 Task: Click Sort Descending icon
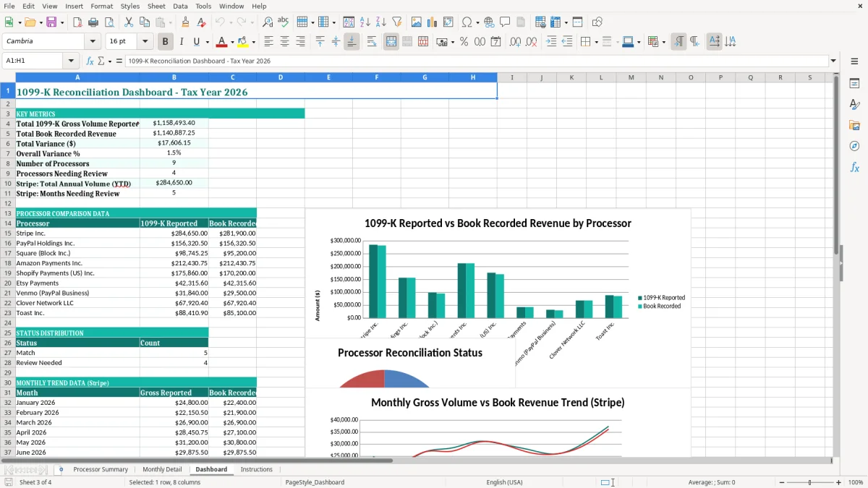pyautogui.click(x=380, y=22)
